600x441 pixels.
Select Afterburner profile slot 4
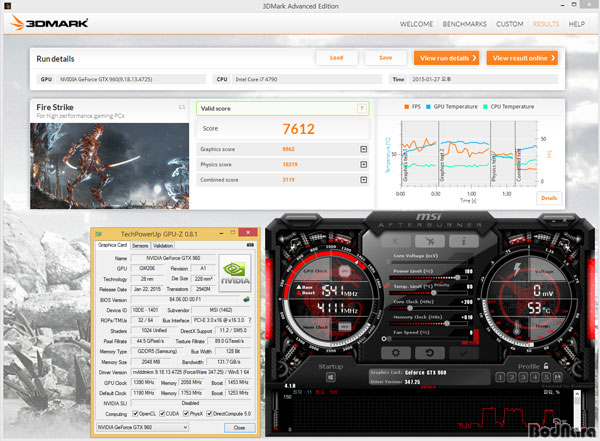(x=535, y=377)
